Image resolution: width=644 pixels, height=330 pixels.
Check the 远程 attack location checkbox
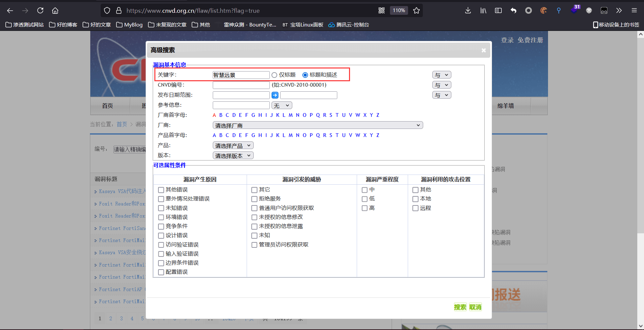pyautogui.click(x=415, y=208)
